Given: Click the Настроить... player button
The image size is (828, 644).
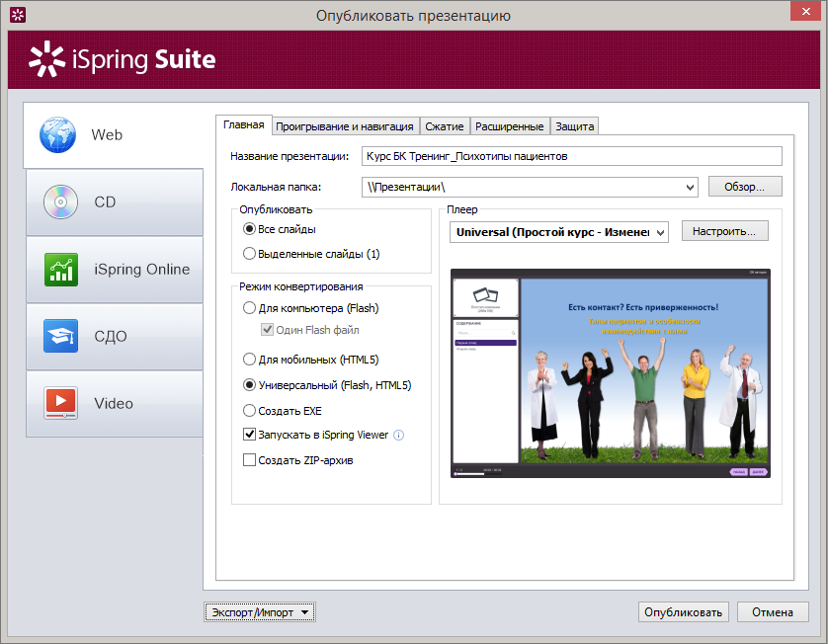Looking at the screenshot, I should [724, 231].
